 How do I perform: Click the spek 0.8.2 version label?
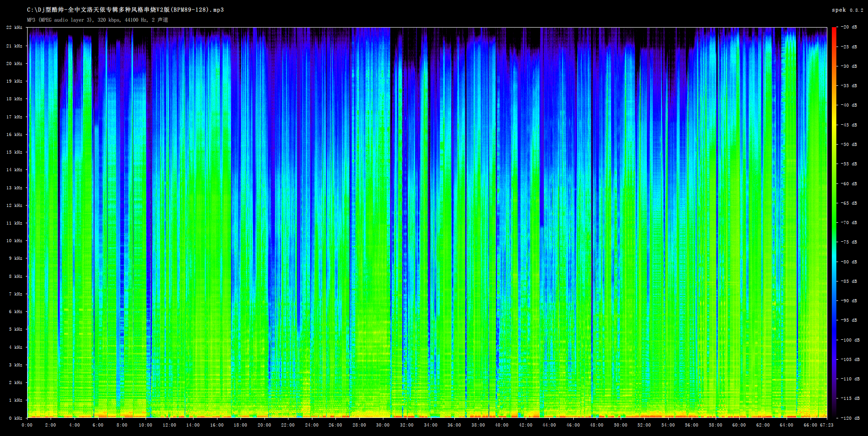point(847,10)
